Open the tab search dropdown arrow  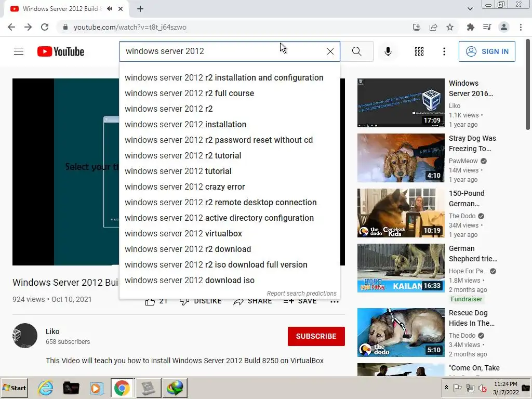(x=470, y=9)
